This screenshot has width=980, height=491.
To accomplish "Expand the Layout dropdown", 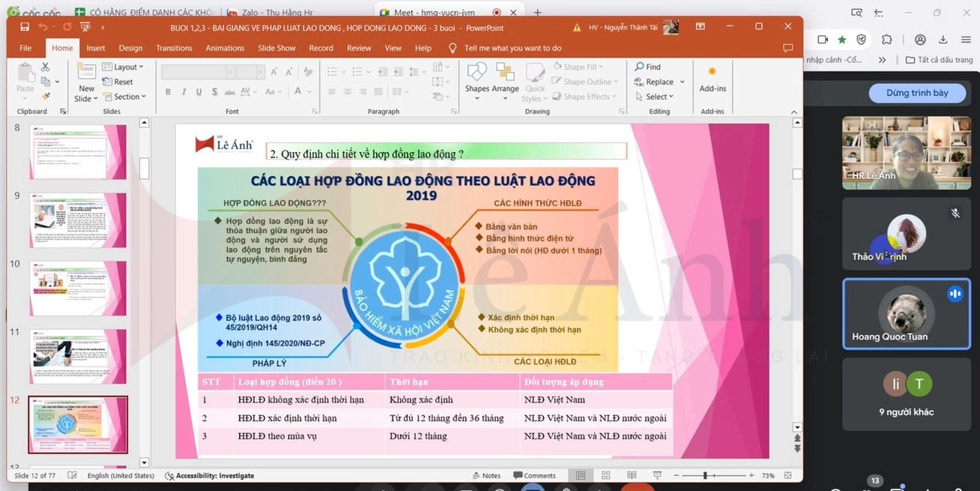I will coord(124,67).
